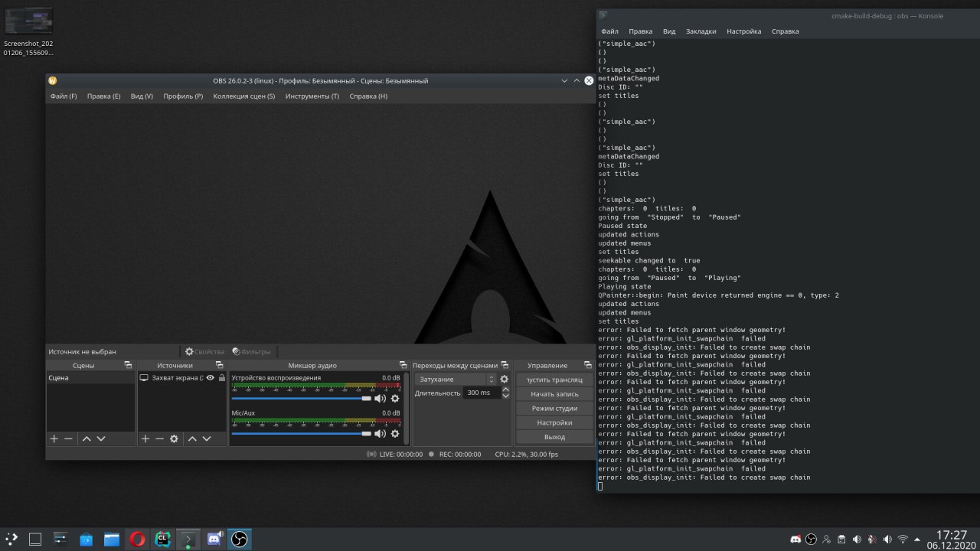Open the Профиль (P) menu

[183, 96]
